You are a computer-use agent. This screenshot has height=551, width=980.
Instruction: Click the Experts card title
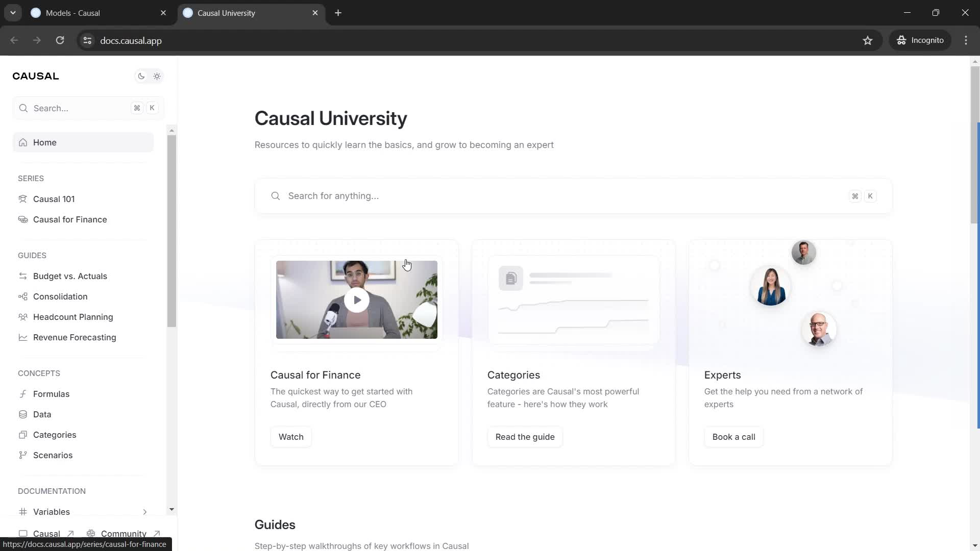click(x=722, y=375)
